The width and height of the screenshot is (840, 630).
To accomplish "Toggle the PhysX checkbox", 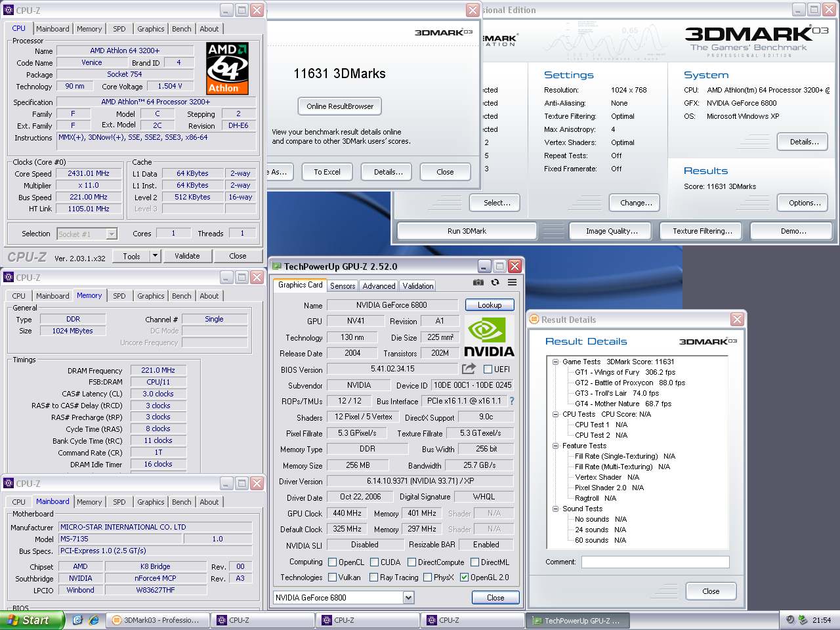I will 427,577.
